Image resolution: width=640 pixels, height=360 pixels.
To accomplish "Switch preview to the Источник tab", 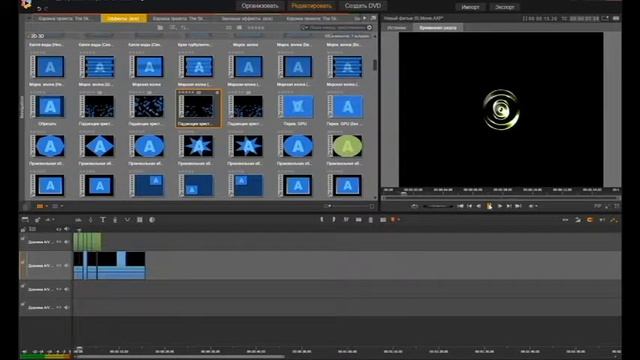I will tap(396, 27).
